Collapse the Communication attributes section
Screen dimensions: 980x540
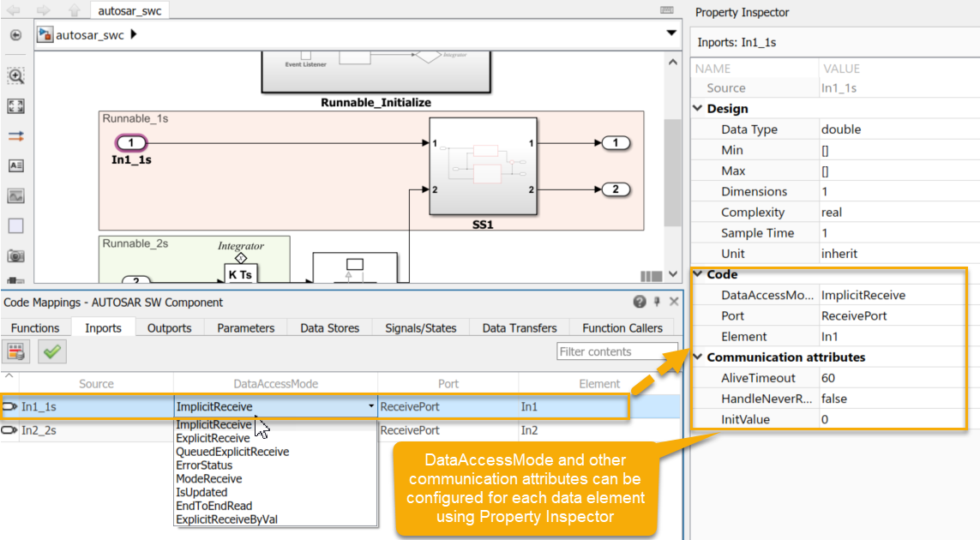[x=698, y=357]
